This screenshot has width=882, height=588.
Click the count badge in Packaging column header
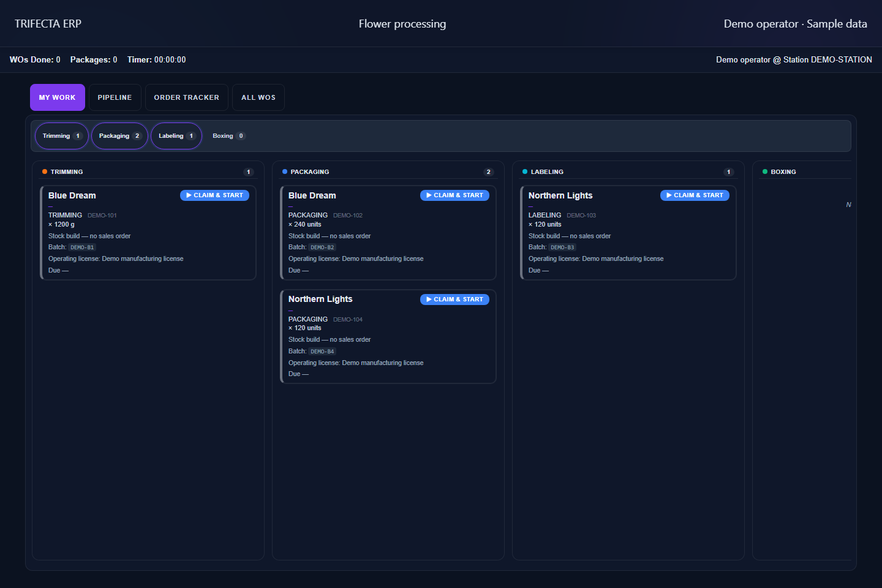tap(488, 172)
